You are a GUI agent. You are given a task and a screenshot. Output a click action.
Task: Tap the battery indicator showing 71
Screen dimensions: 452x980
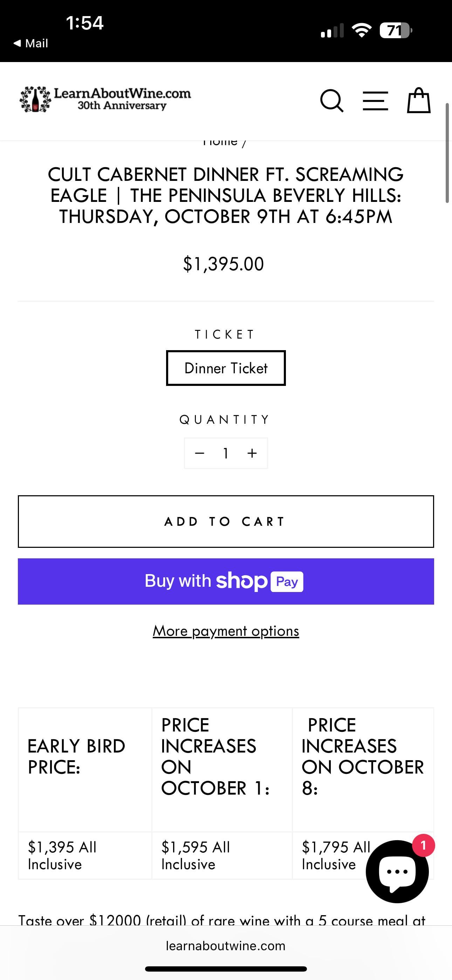[396, 30]
